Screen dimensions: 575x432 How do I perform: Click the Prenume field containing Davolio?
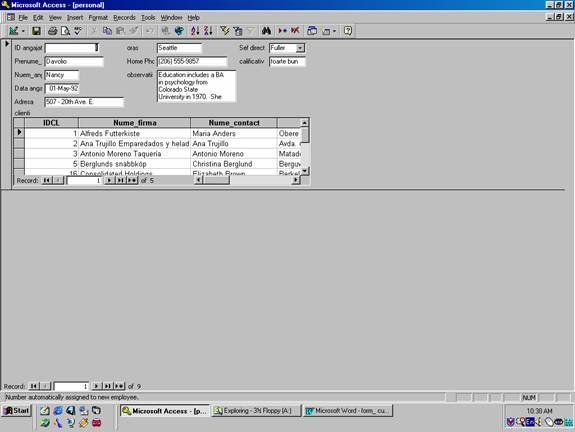click(74, 61)
